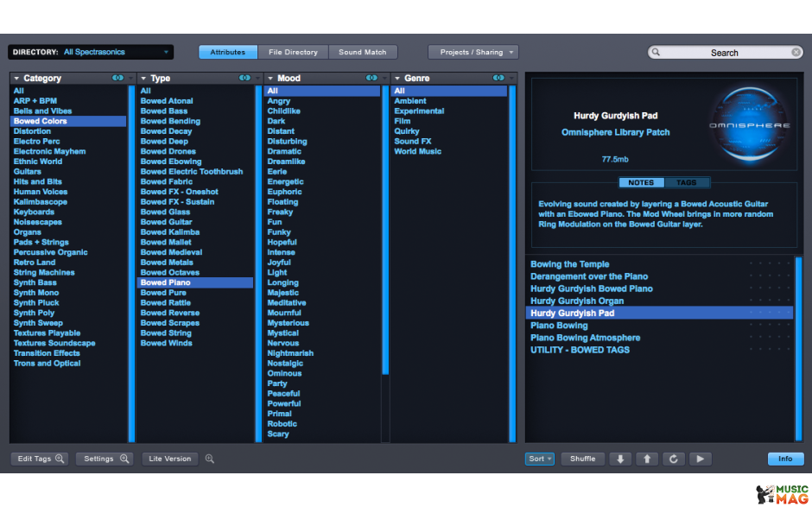The width and height of the screenshot is (812, 507).
Task: Choose the Human Voices category
Action: (x=41, y=192)
